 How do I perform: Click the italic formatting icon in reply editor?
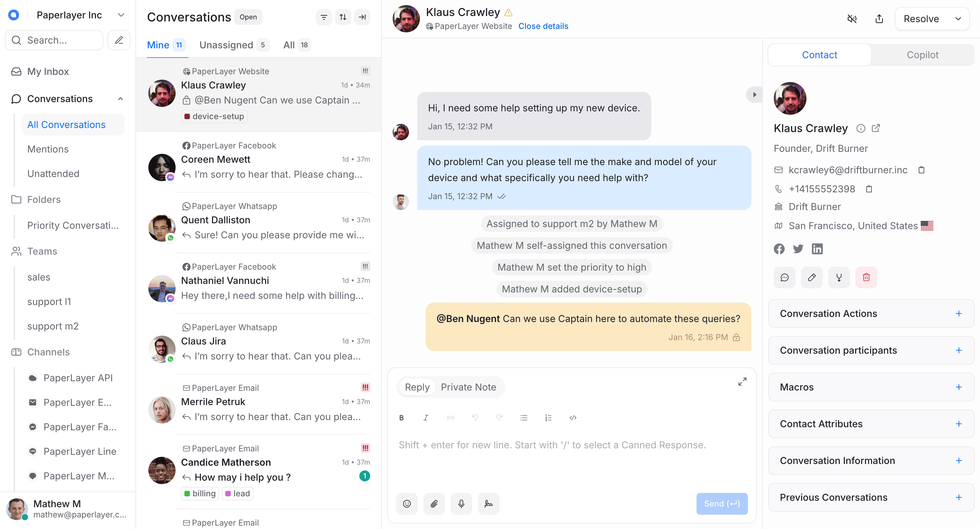426,418
